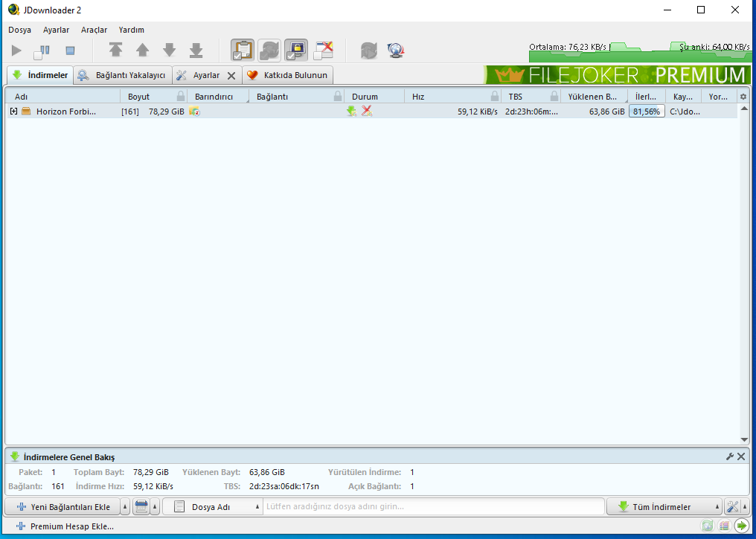The image size is (756, 539).
Task: Pause downloads with the pause icon
Action: (42, 51)
